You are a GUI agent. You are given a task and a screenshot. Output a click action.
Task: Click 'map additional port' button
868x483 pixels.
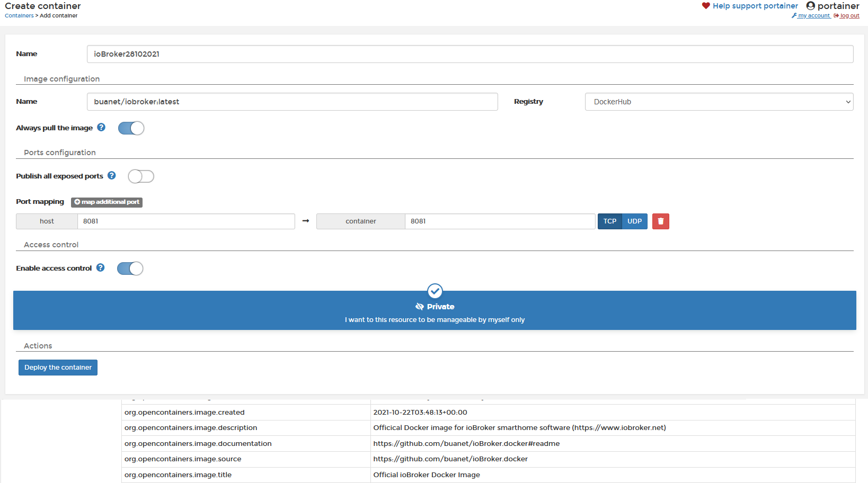[107, 202]
